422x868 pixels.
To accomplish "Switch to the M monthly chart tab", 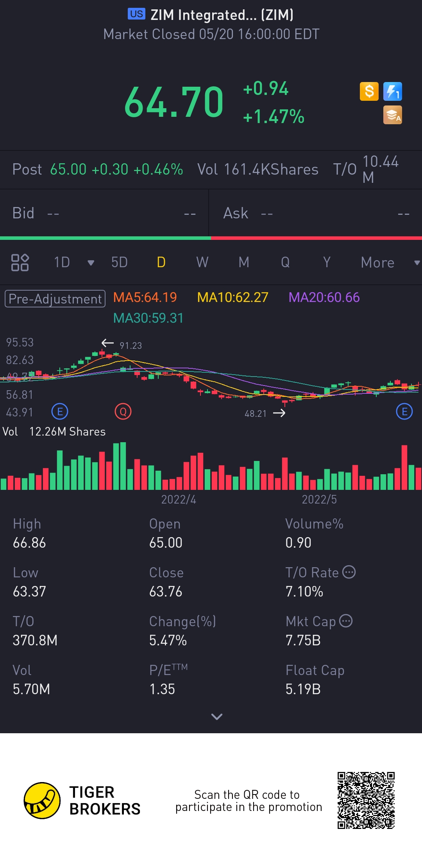I will tap(244, 263).
